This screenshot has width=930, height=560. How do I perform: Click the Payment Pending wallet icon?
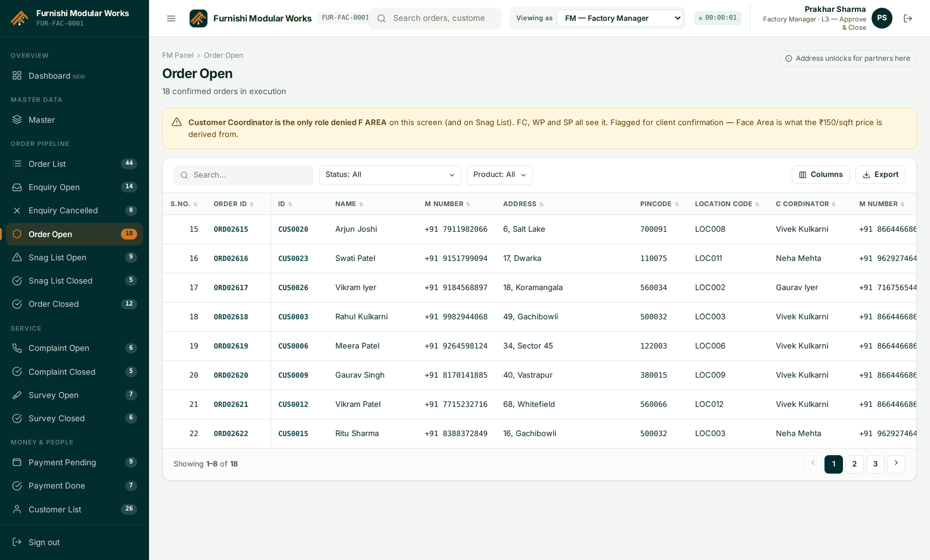17,462
